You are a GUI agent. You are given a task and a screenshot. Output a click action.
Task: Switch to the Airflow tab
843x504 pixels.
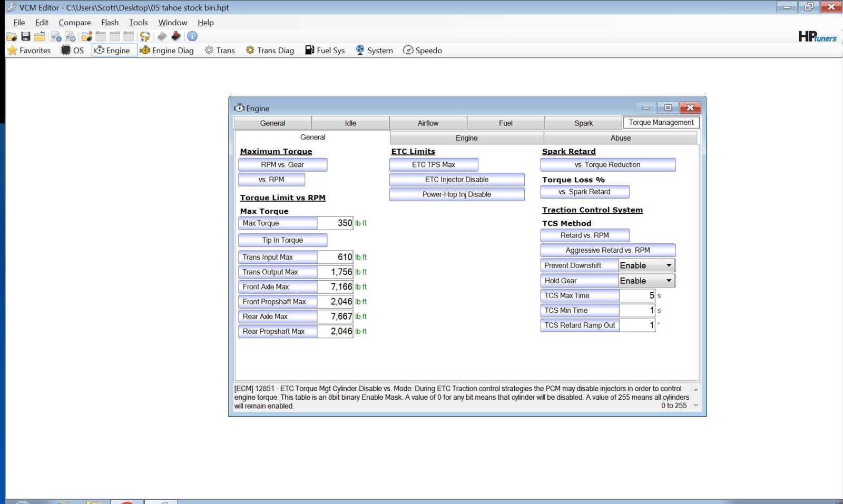(x=428, y=123)
